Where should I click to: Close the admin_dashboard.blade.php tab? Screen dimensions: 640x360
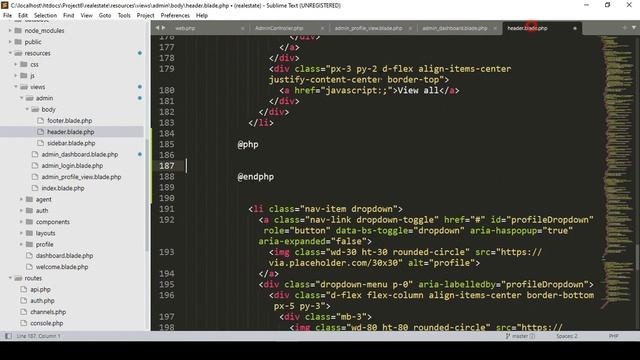coord(495,28)
